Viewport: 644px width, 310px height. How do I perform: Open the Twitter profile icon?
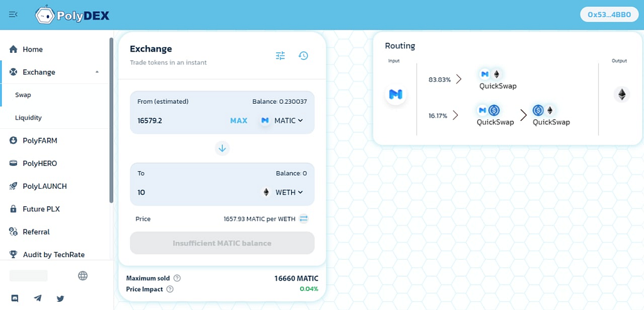point(60,299)
